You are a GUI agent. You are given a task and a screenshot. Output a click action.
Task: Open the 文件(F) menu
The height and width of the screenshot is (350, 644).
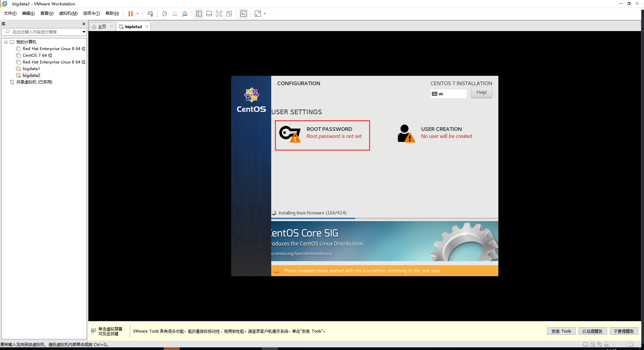point(10,13)
